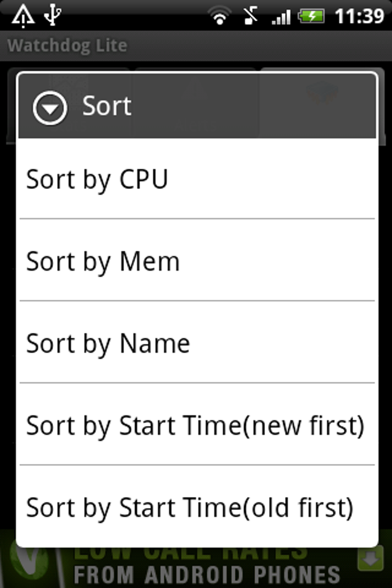Open the "From Android Phones" ad text
The image size is (392, 588).
(x=207, y=574)
